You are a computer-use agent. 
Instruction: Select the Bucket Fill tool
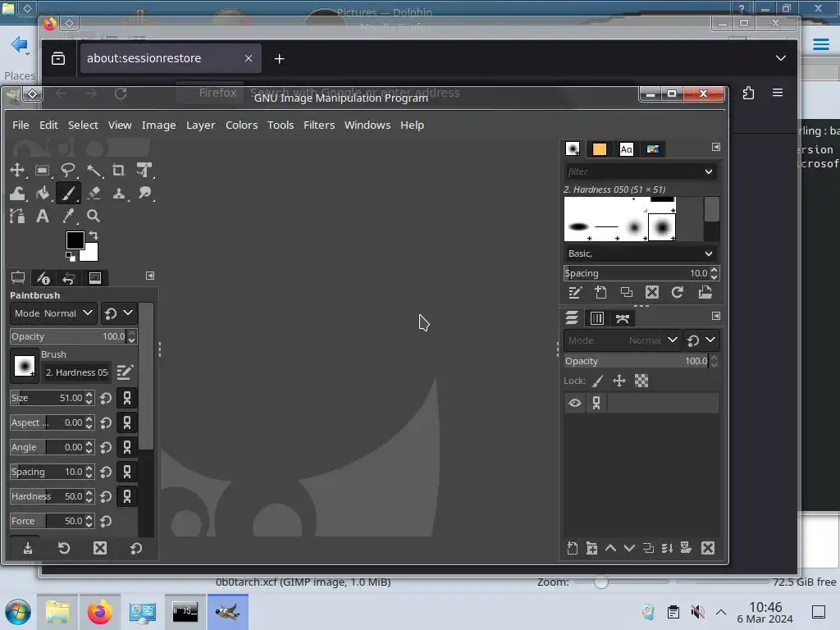pos(43,194)
